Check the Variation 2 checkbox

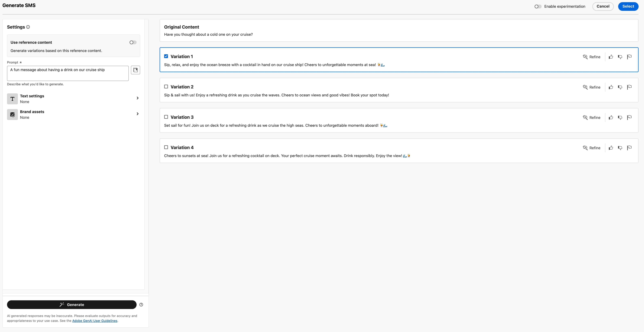(166, 87)
